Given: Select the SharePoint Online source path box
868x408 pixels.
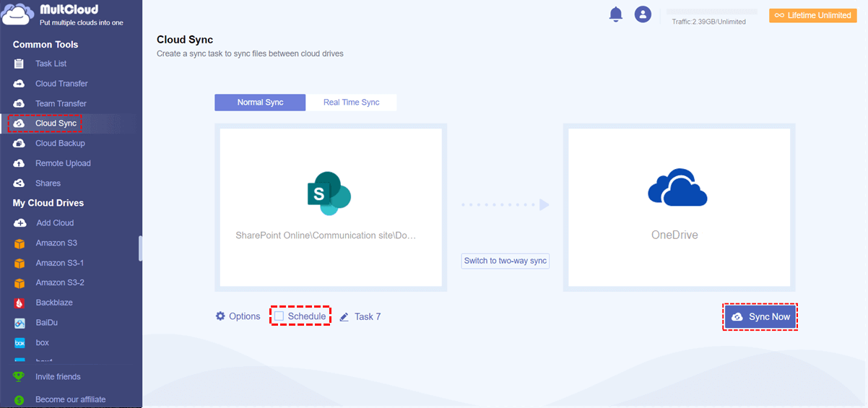Looking at the screenshot, I should pos(331,207).
